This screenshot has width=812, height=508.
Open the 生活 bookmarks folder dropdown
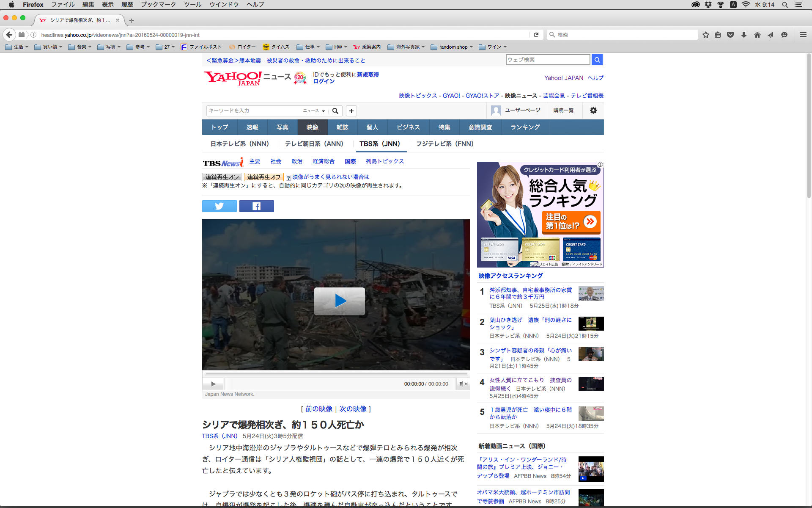coord(17,47)
